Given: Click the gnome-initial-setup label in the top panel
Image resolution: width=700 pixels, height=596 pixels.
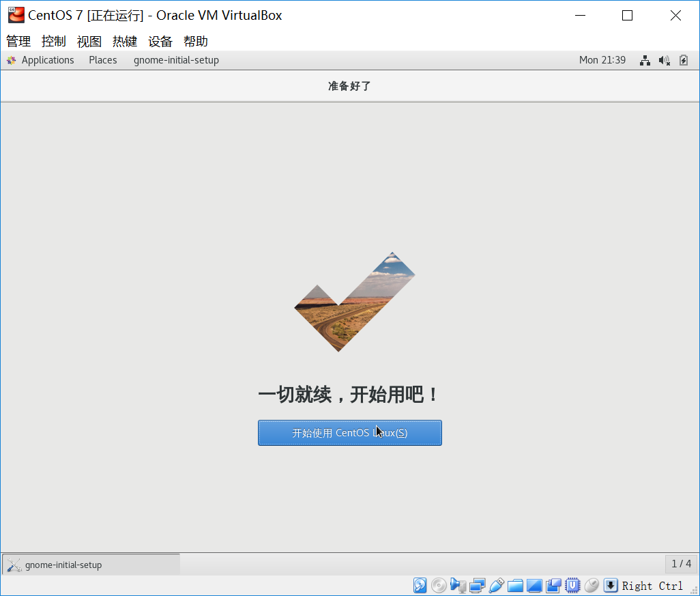Looking at the screenshot, I should 176,60.
